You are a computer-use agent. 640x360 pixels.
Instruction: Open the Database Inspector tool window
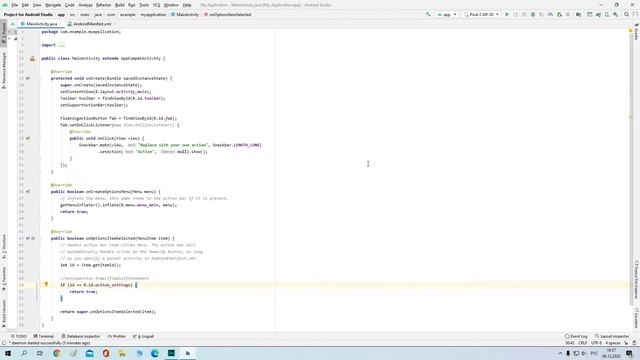(x=81, y=336)
